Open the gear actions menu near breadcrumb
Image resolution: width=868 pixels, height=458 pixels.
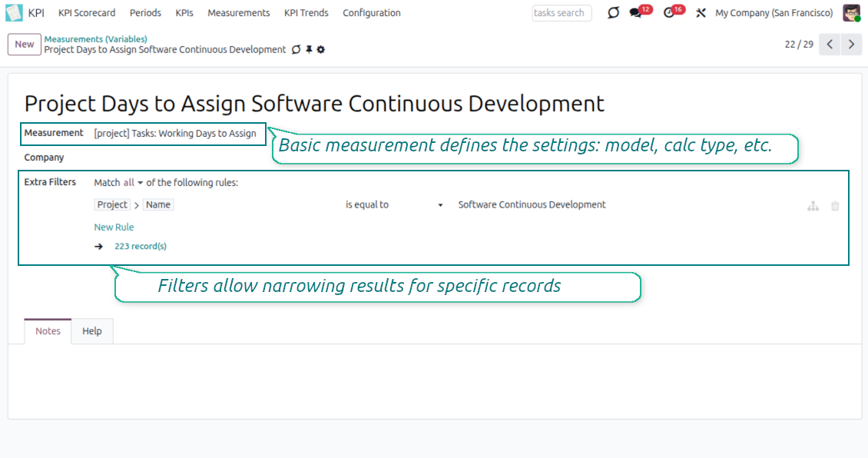(321, 50)
